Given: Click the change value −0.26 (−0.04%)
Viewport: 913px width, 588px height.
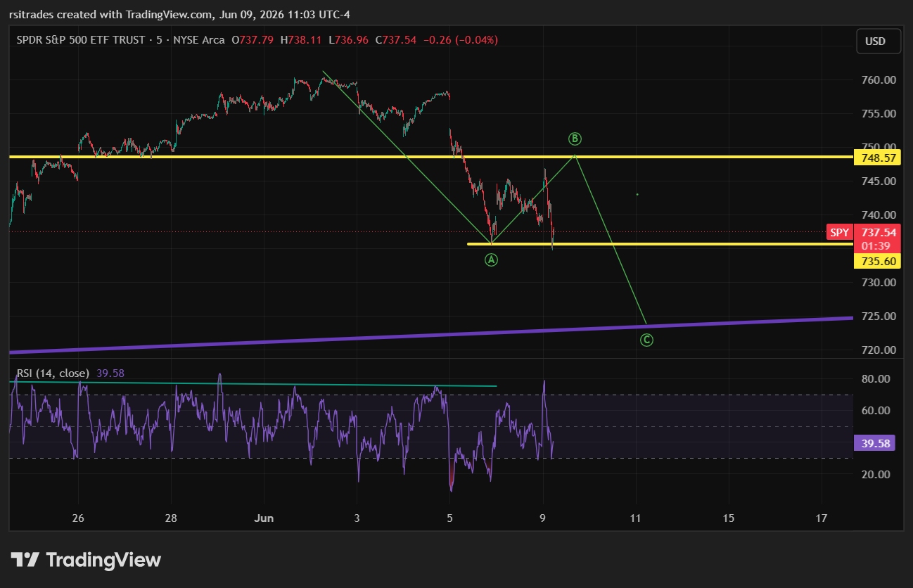Looking at the screenshot, I should pyautogui.click(x=460, y=40).
